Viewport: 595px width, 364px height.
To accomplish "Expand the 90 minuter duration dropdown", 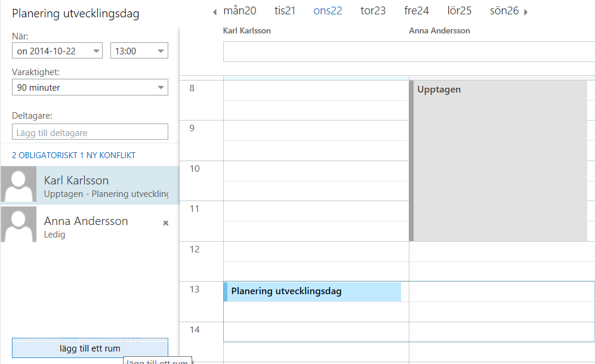I will (161, 88).
